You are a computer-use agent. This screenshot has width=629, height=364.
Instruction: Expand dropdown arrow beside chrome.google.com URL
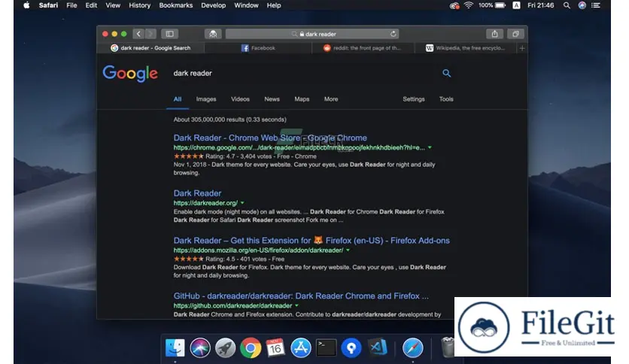coord(430,147)
